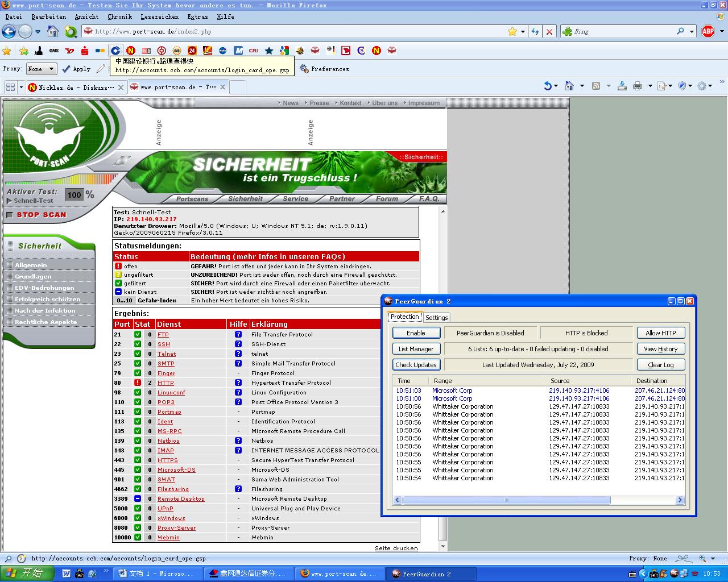
Task: Open the Chronik menu
Action: click(x=119, y=16)
